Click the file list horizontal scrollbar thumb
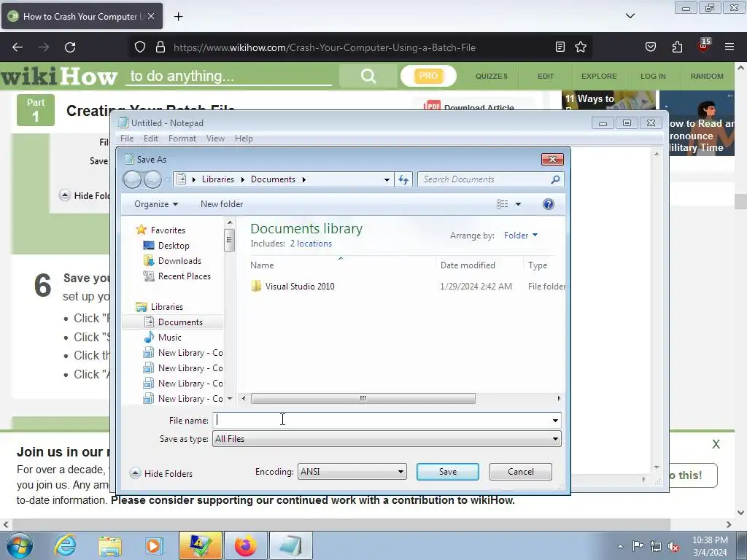Viewport: 747px width, 560px height. (x=363, y=399)
